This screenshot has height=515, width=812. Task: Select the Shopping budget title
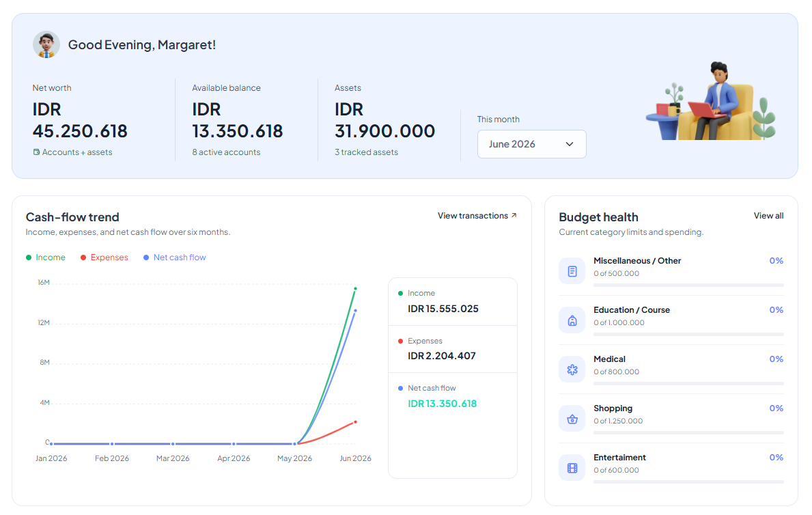click(x=613, y=408)
